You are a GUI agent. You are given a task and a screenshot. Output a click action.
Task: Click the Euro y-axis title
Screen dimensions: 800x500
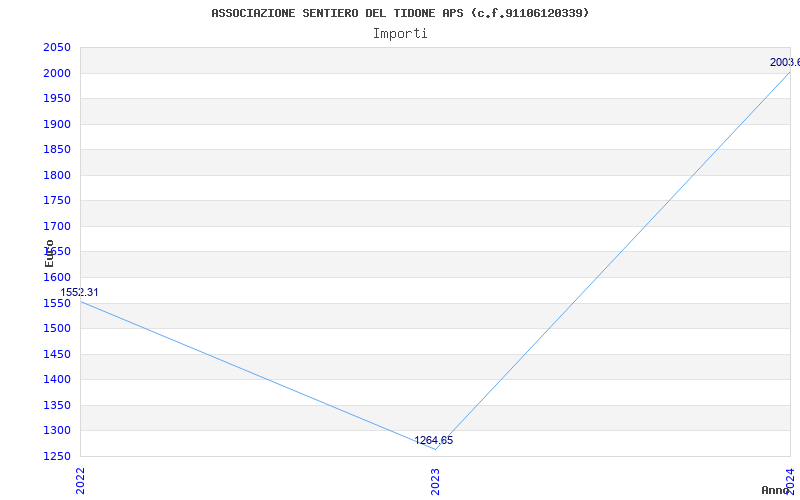(x=49, y=254)
